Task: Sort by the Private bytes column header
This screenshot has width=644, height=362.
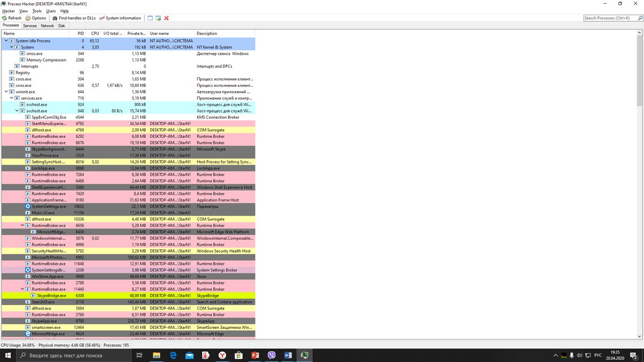Action: 137,33
